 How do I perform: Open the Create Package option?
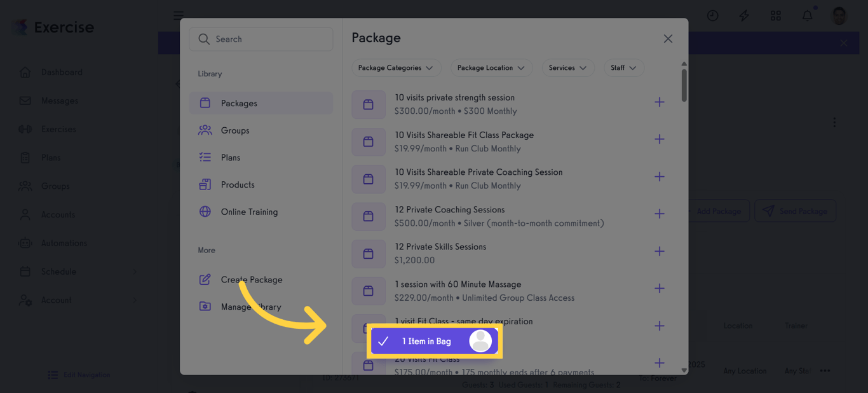click(251, 280)
